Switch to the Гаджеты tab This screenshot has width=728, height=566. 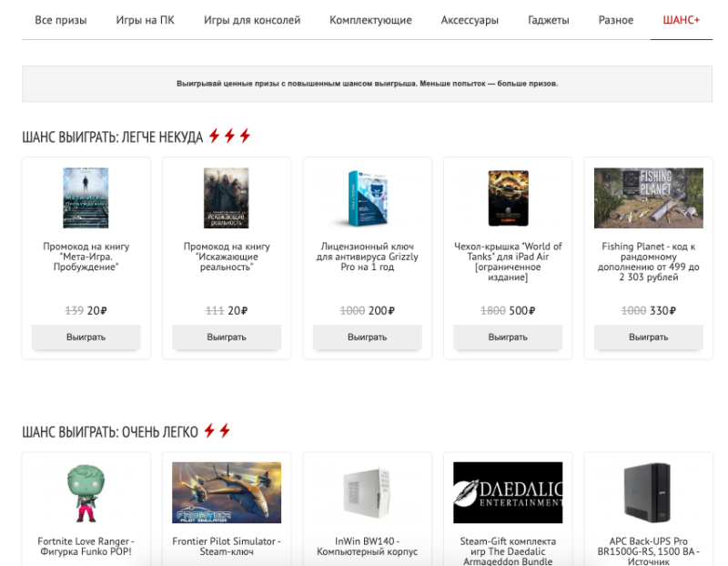click(549, 20)
